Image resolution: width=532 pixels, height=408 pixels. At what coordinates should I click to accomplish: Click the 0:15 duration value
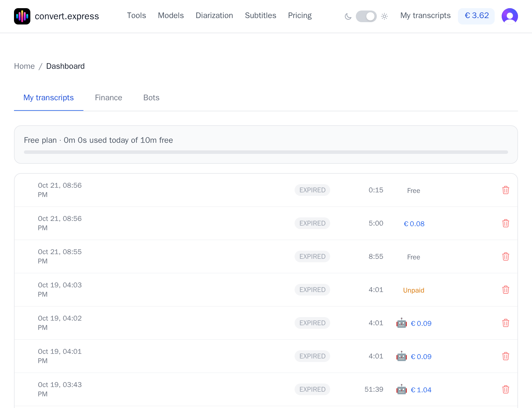click(x=376, y=190)
